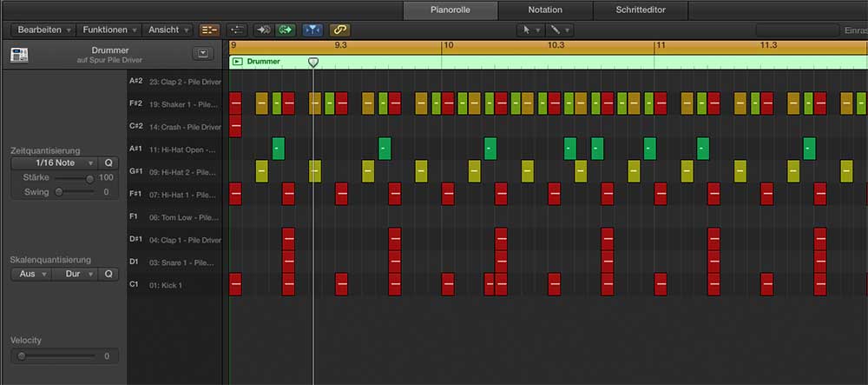Open the pointer tool menu

[x=529, y=30]
